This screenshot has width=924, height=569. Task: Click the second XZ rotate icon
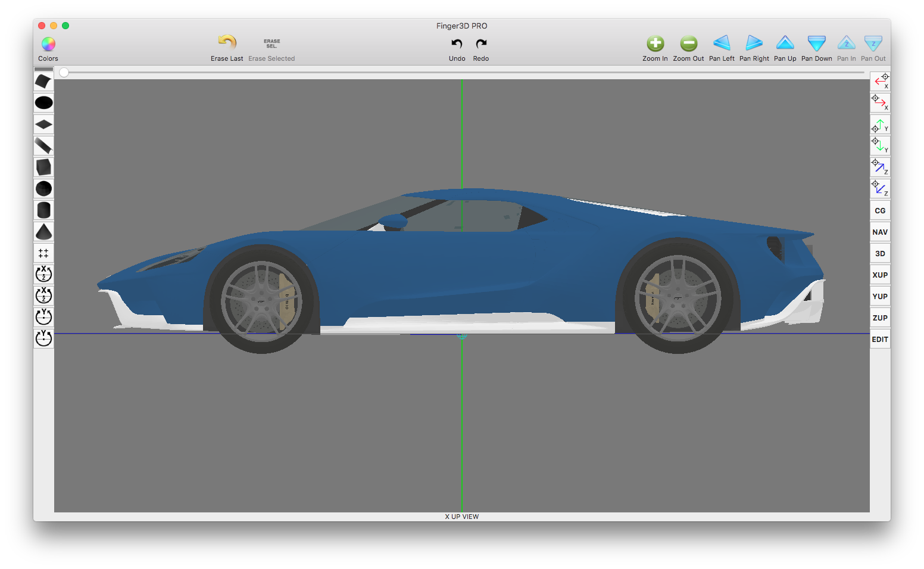(x=43, y=296)
